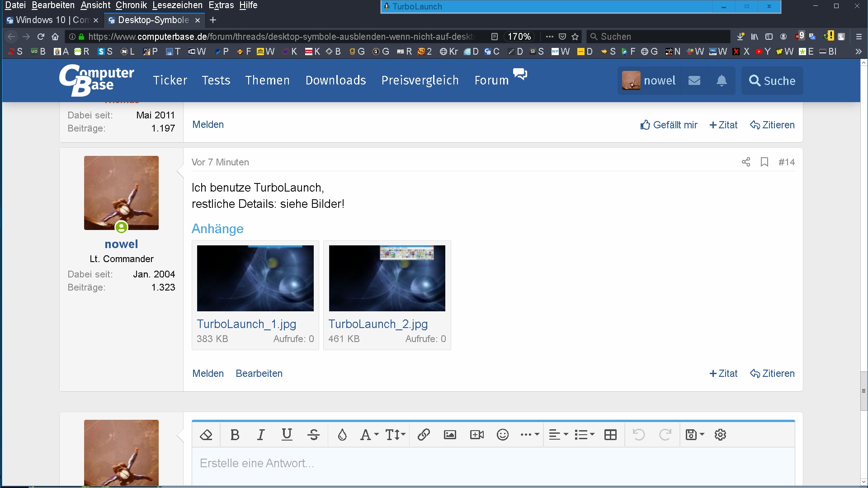
Task: Open the Chronik menu
Action: coord(131,5)
